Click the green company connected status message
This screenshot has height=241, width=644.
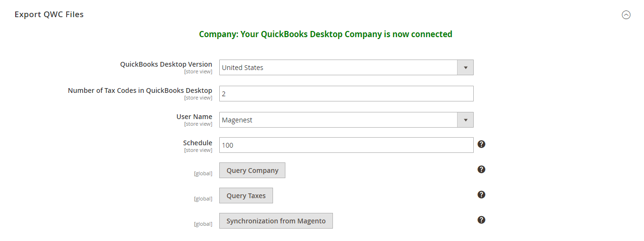pyautogui.click(x=325, y=34)
